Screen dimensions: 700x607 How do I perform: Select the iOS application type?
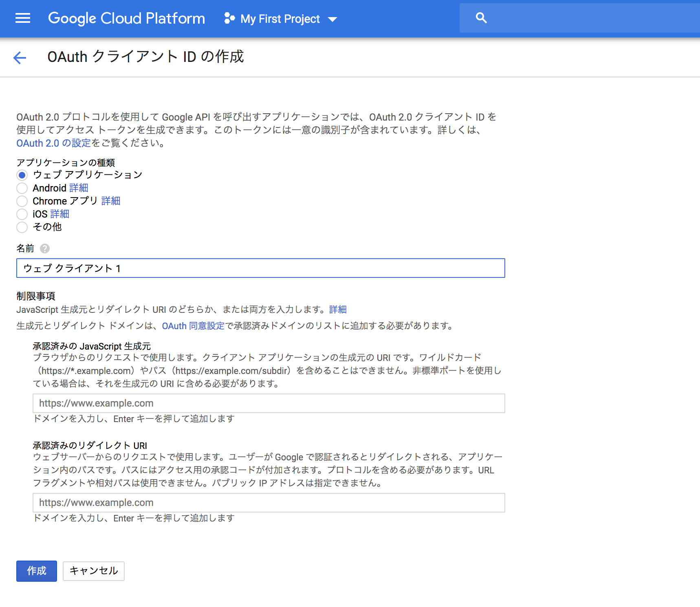22,214
